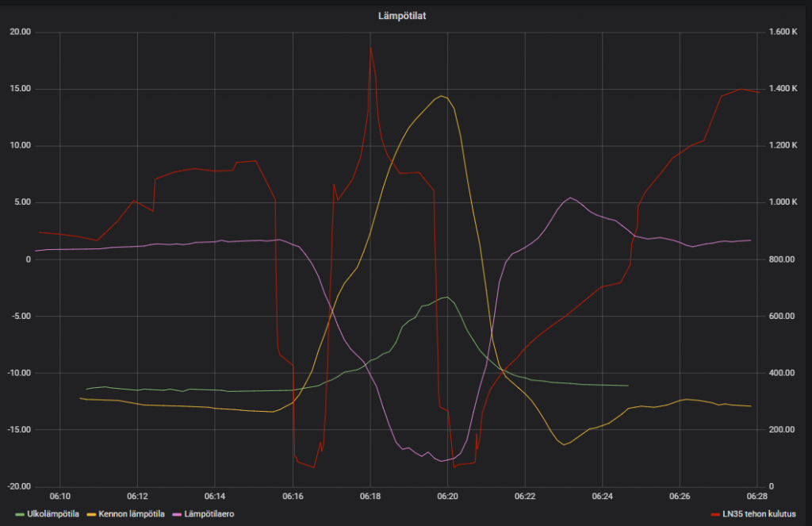Click the yellow curve's lowest dip near 06:23

pyautogui.click(x=564, y=444)
